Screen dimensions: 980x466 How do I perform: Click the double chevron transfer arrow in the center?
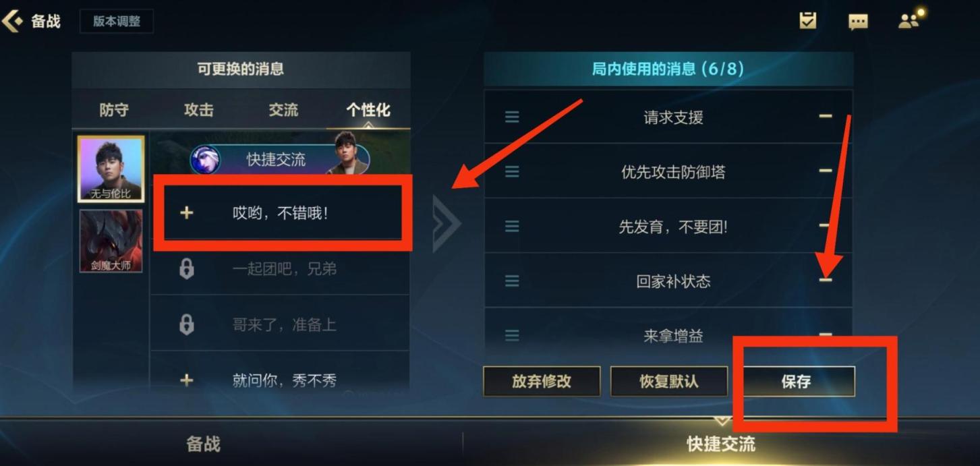(x=446, y=224)
